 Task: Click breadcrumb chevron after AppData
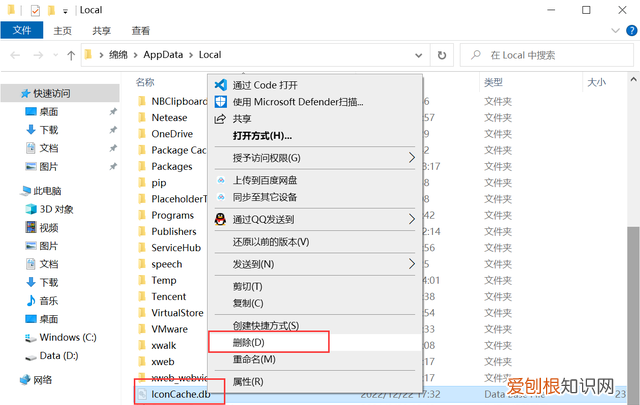[x=191, y=55]
